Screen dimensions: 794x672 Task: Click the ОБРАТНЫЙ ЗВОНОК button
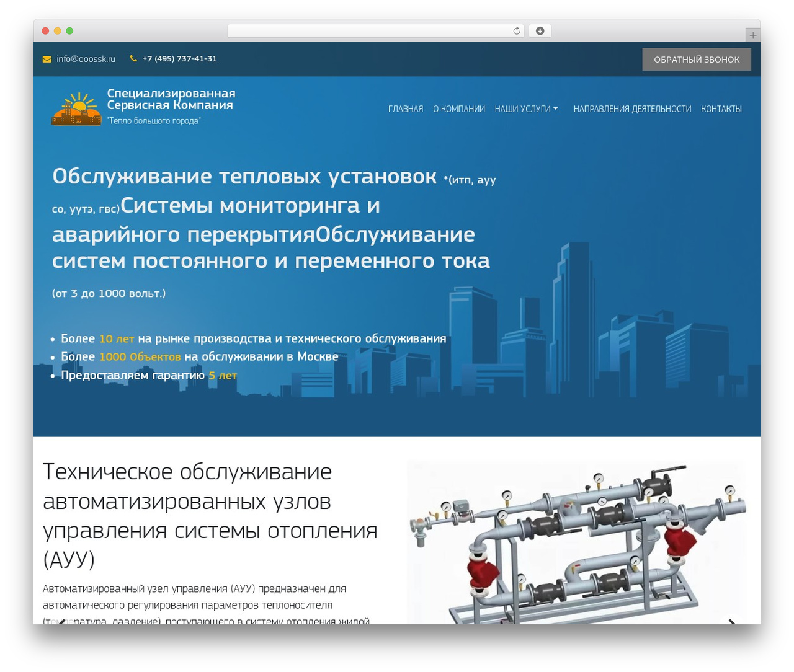697,60
